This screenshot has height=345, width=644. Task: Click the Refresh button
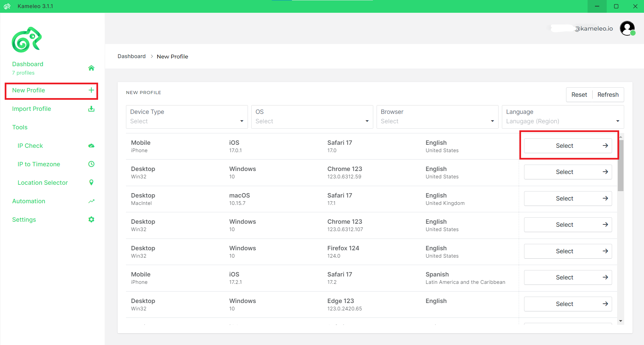pyautogui.click(x=608, y=95)
